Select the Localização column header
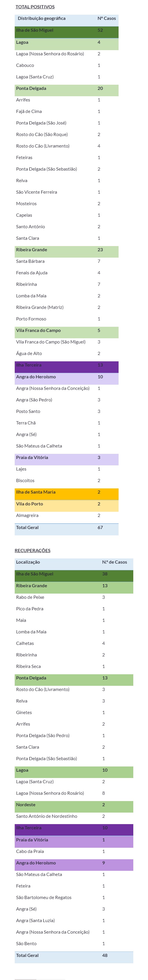Screen dimensions: 148x980 click(28, 562)
